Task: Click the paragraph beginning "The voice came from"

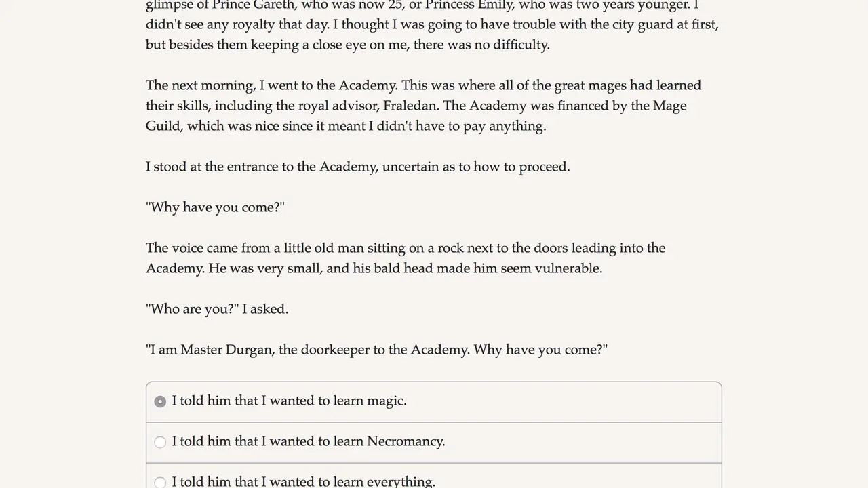Action: coord(406,258)
